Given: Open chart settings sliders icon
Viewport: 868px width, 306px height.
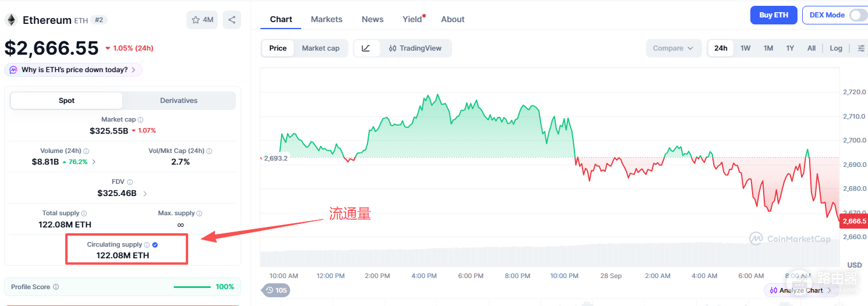Looking at the screenshot, I should coord(861,48).
